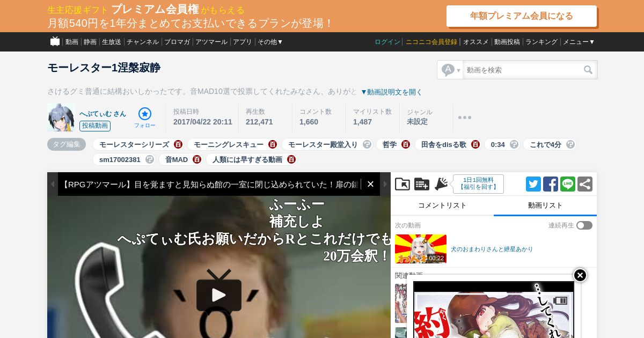Click the 人類には早すぎる動画 tag text
This screenshot has width=644, height=338.
pyautogui.click(x=247, y=159)
